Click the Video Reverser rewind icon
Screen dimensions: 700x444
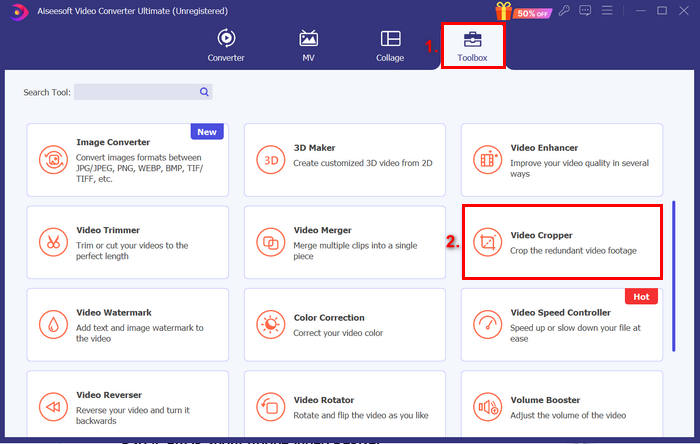(53, 407)
